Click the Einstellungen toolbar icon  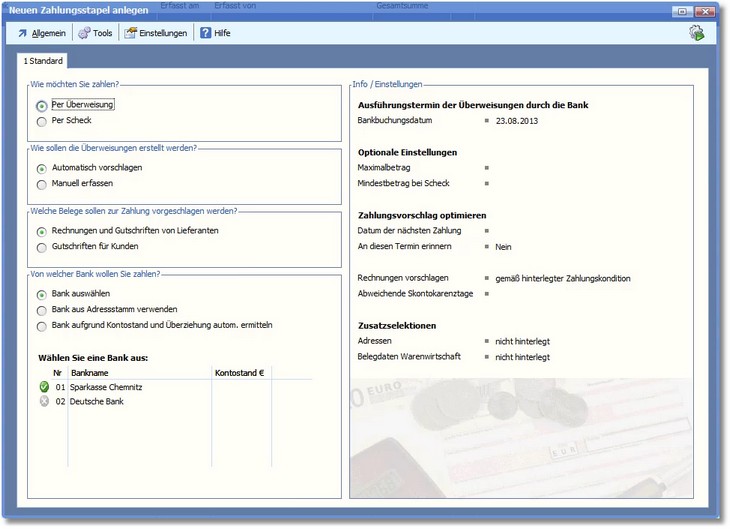(130, 33)
